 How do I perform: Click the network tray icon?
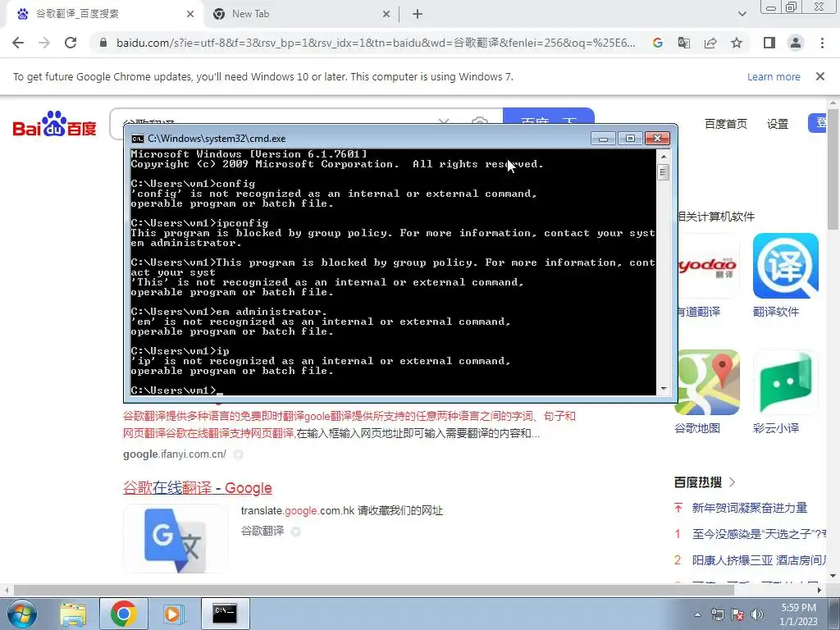(717, 615)
